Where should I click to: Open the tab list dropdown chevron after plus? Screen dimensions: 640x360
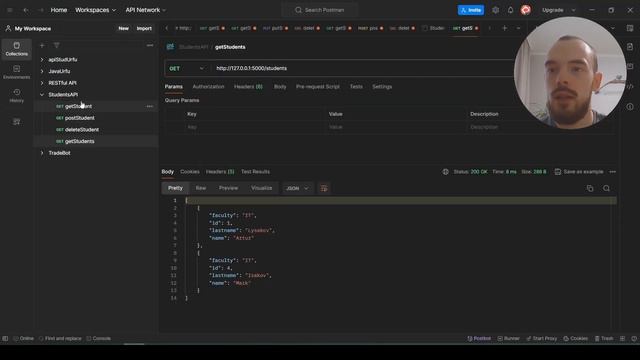518,28
